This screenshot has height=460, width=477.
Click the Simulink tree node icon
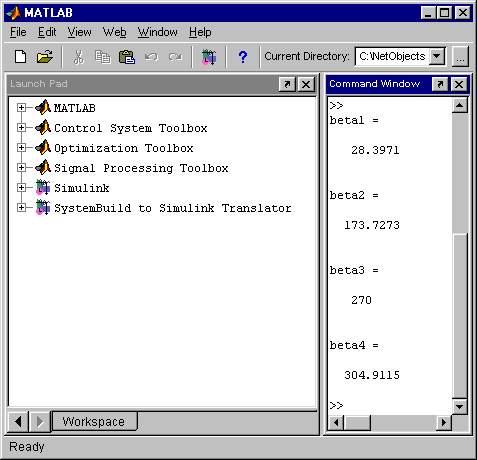click(43, 188)
